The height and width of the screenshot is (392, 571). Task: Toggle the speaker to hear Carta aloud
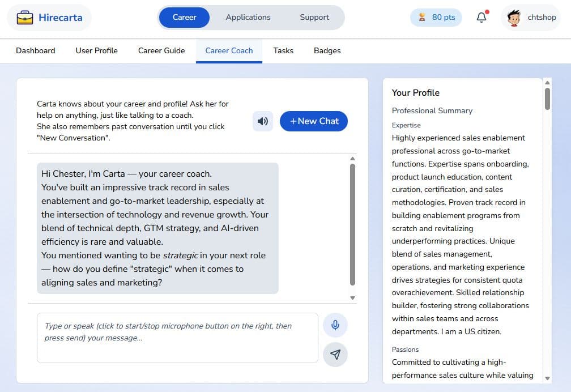(x=262, y=121)
